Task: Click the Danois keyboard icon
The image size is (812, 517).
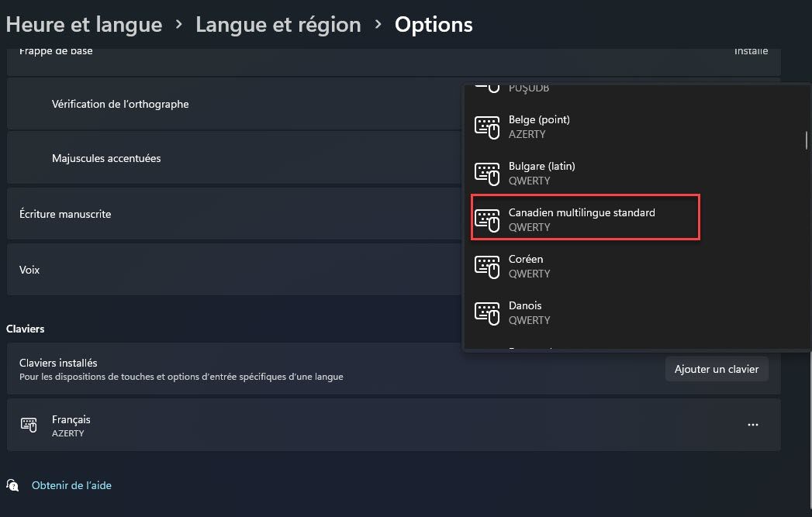Action: click(487, 314)
